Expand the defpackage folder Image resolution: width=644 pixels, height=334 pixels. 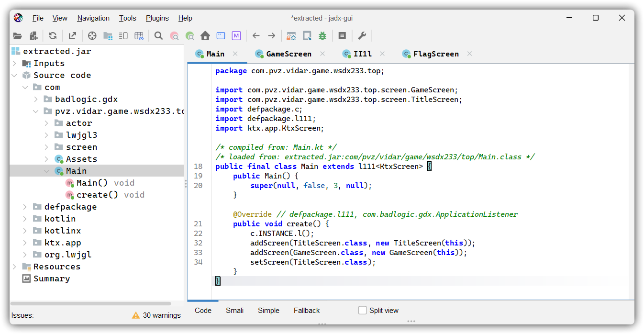point(25,207)
